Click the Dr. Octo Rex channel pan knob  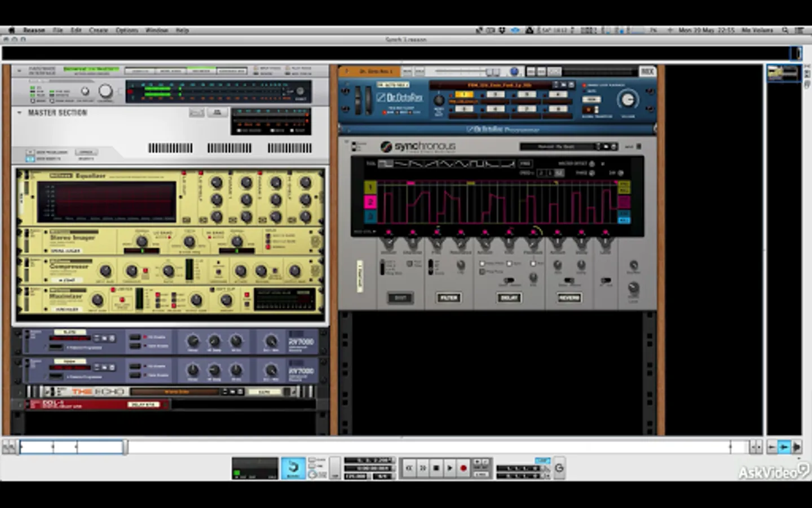point(514,72)
